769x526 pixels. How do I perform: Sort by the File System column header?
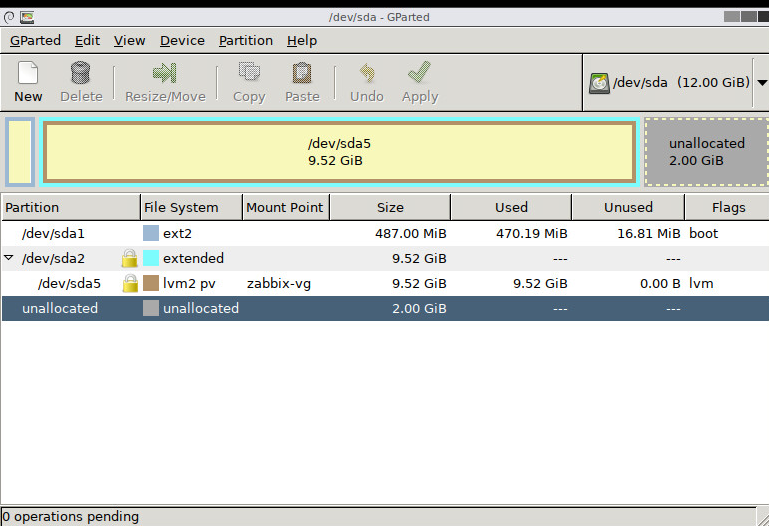[191, 207]
